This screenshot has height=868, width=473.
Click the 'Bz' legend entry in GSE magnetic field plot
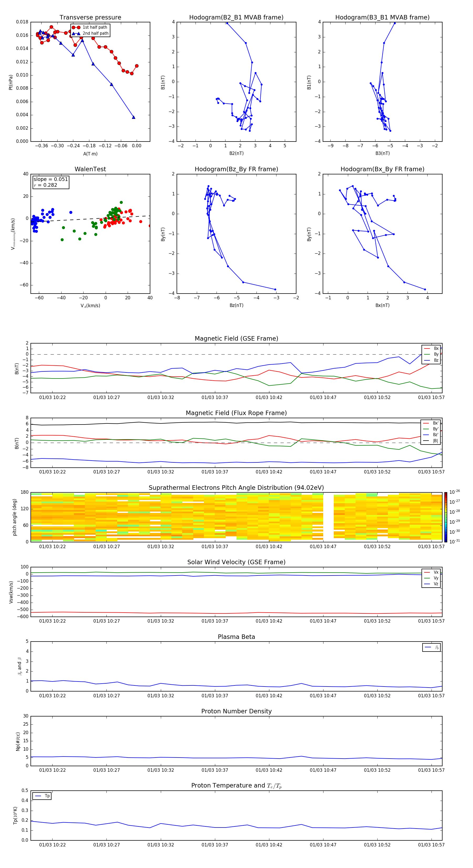coord(431,361)
